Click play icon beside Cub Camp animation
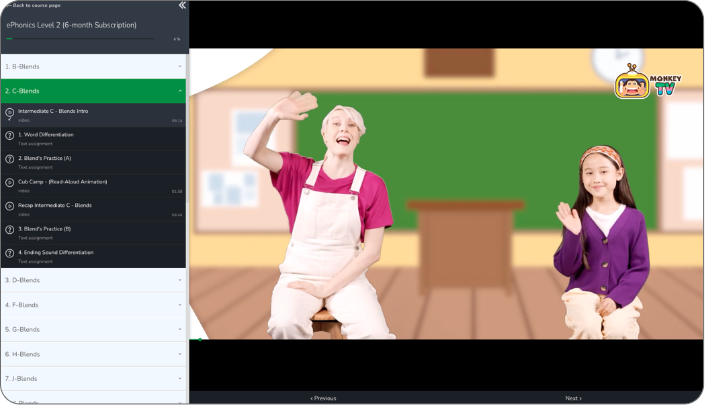The width and height of the screenshot is (705, 405). tap(9, 185)
